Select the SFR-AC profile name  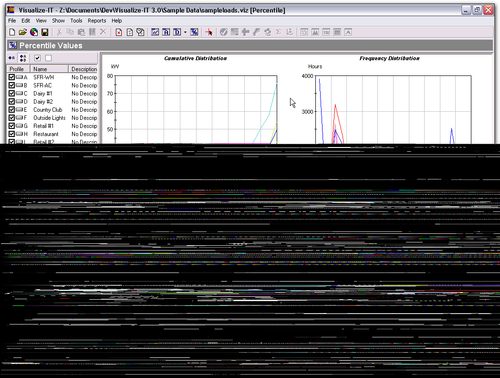[x=43, y=85]
